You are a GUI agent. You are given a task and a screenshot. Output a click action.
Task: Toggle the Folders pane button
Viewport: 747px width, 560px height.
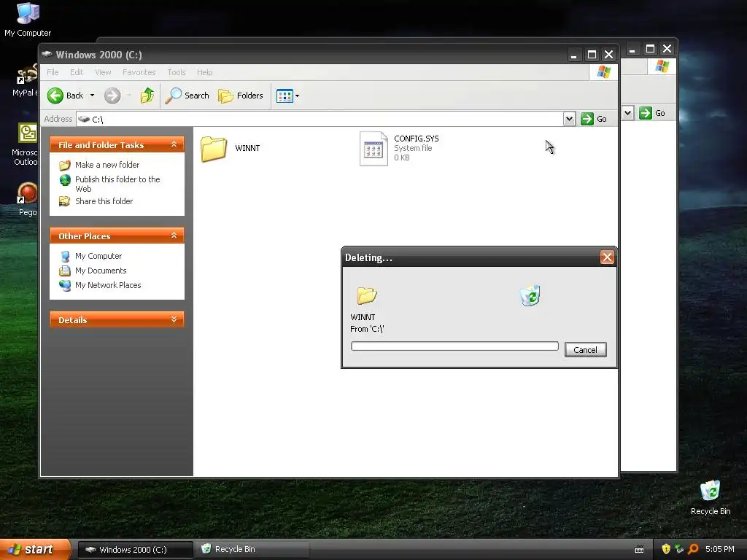coord(241,96)
